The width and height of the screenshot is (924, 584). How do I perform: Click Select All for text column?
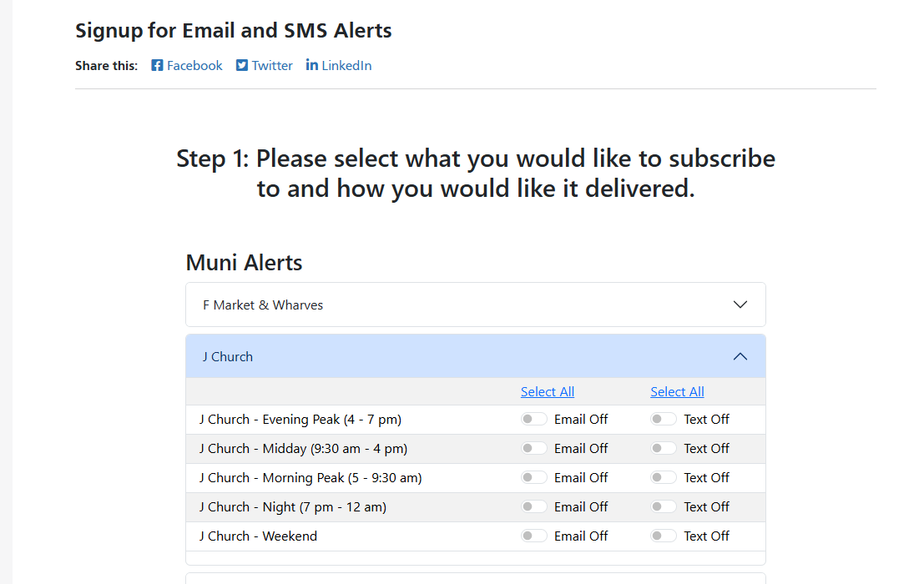click(x=677, y=391)
